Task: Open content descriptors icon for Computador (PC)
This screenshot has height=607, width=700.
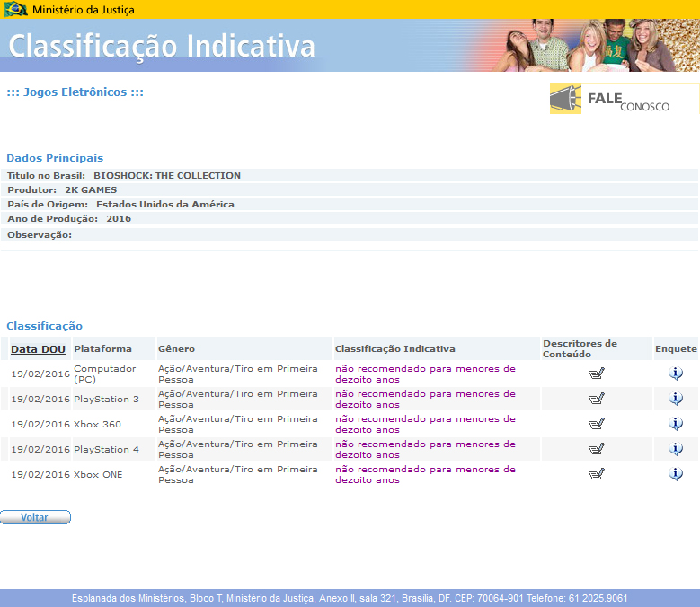Action: 596,374
